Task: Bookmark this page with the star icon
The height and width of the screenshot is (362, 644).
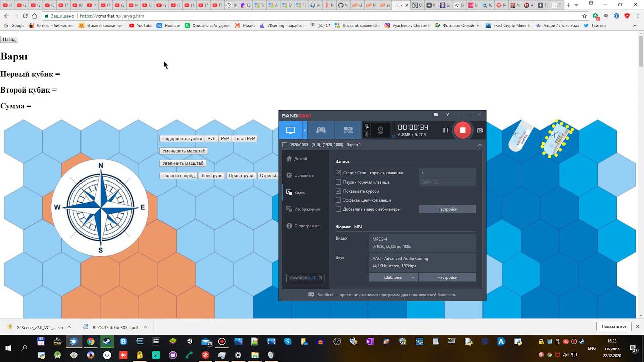Action: (x=584, y=16)
